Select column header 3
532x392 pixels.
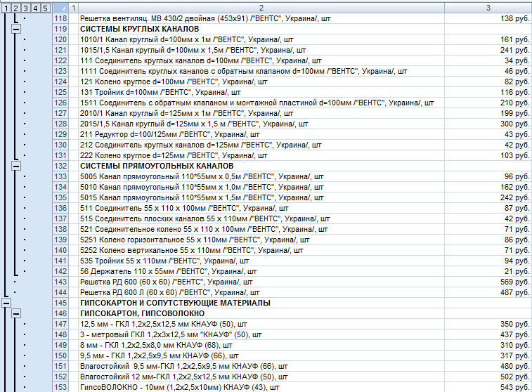[x=488, y=8]
